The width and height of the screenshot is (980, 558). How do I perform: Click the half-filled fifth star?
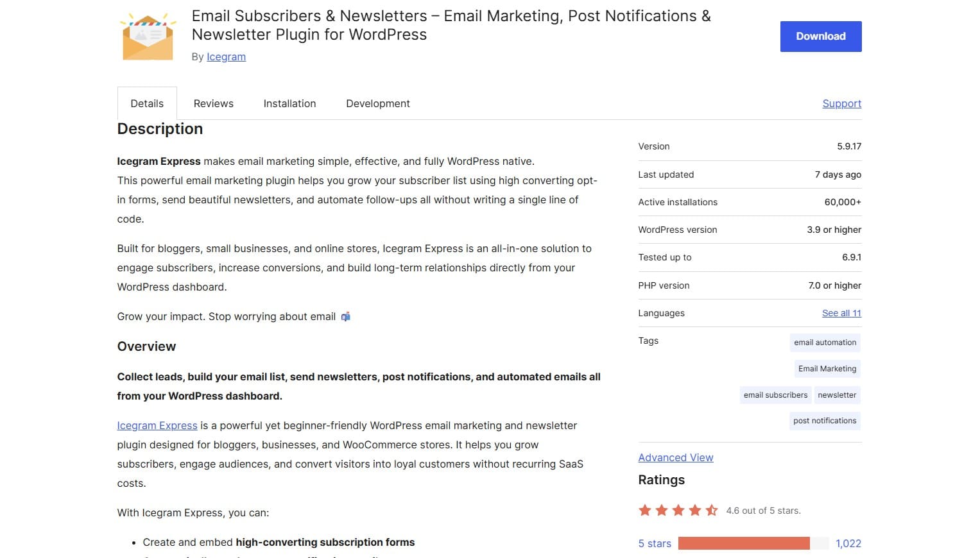(711, 510)
